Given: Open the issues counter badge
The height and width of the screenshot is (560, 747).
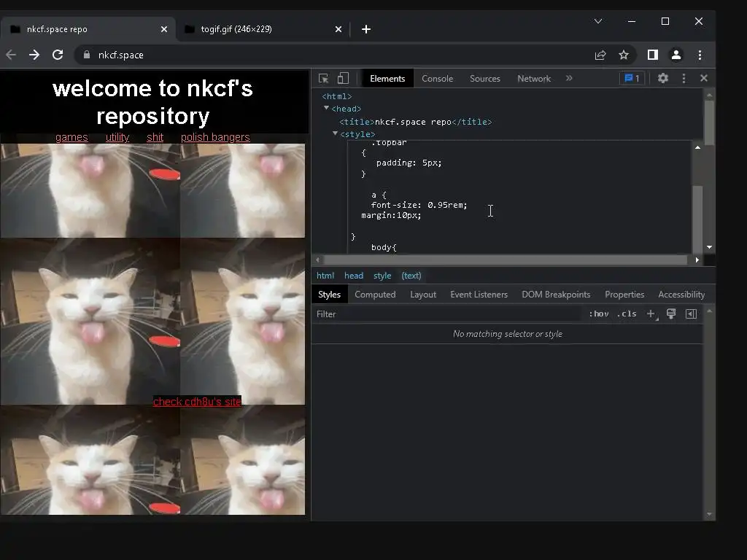Looking at the screenshot, I should tap(632, 78).
